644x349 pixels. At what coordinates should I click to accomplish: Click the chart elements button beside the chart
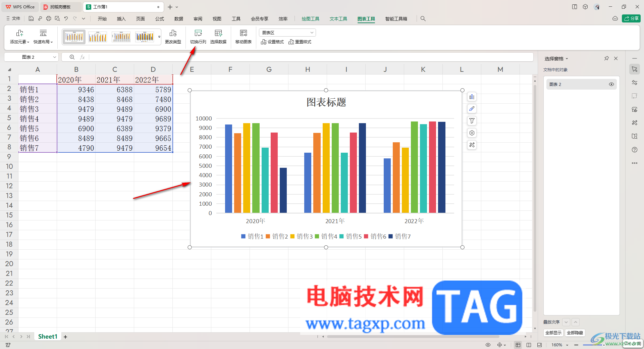coord(472,97)
